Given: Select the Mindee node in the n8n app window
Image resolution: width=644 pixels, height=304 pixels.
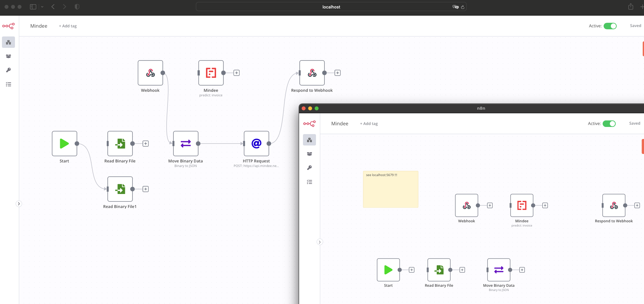Looking at the screenshot, I should pos(522,205).
